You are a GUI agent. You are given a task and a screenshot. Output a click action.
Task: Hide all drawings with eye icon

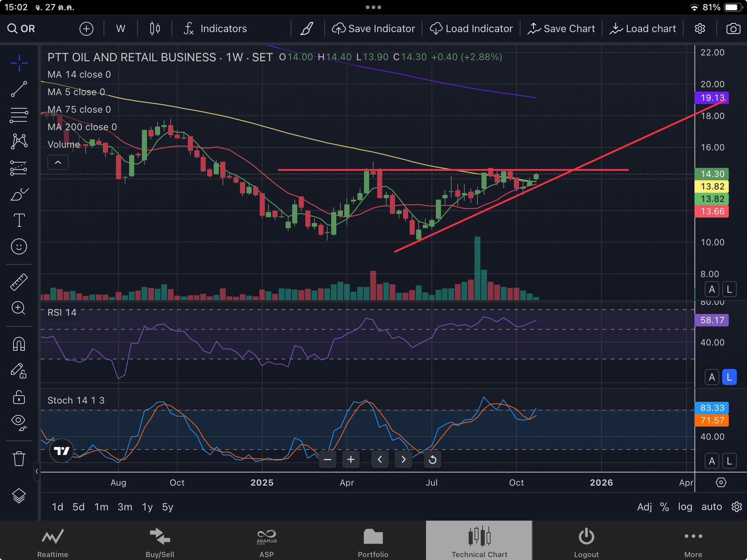click(x=19, y=423)
